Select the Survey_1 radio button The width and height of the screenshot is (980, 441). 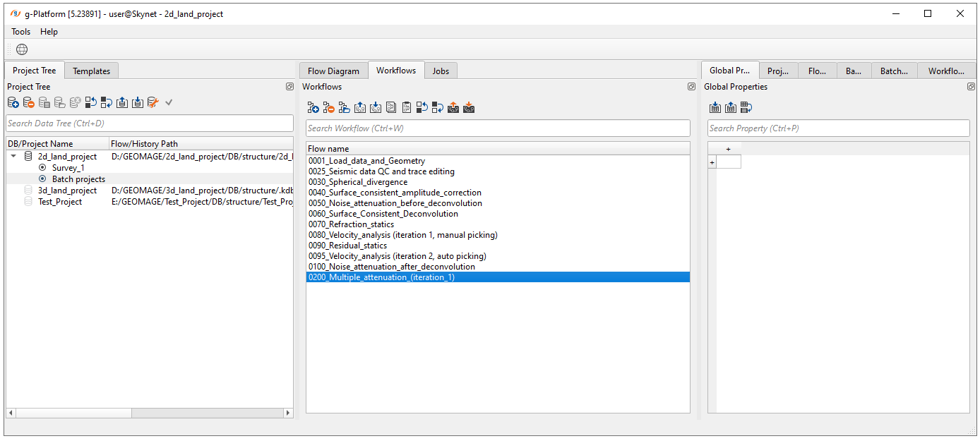42,168
